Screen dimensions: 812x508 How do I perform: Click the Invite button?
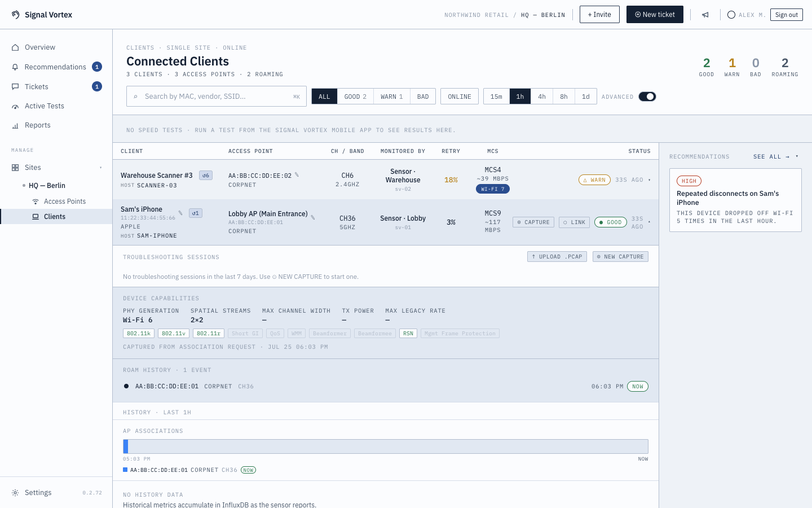coord(599,15)
